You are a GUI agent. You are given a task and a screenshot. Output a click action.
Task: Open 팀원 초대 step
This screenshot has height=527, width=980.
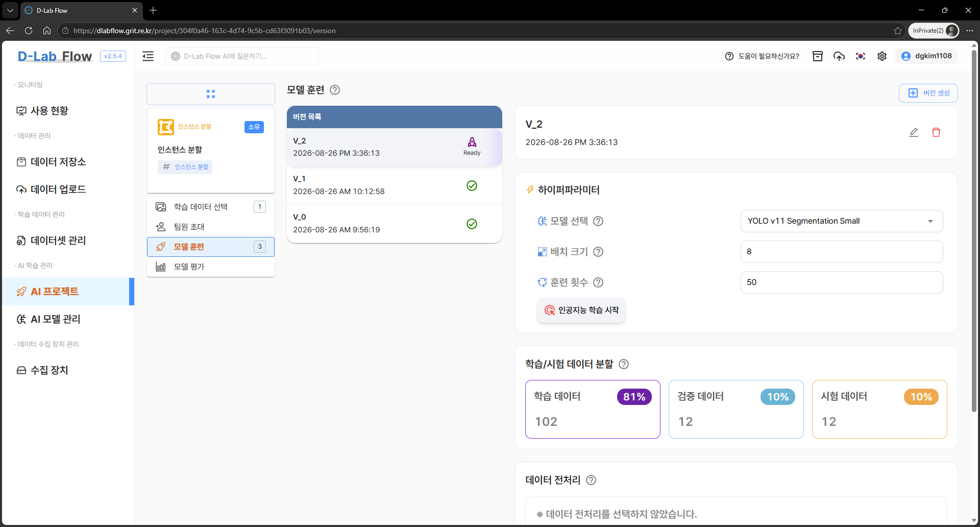[211, 227]
